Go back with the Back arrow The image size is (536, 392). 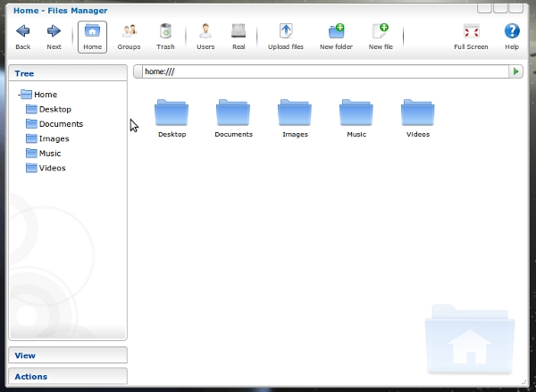click(23, 37)
